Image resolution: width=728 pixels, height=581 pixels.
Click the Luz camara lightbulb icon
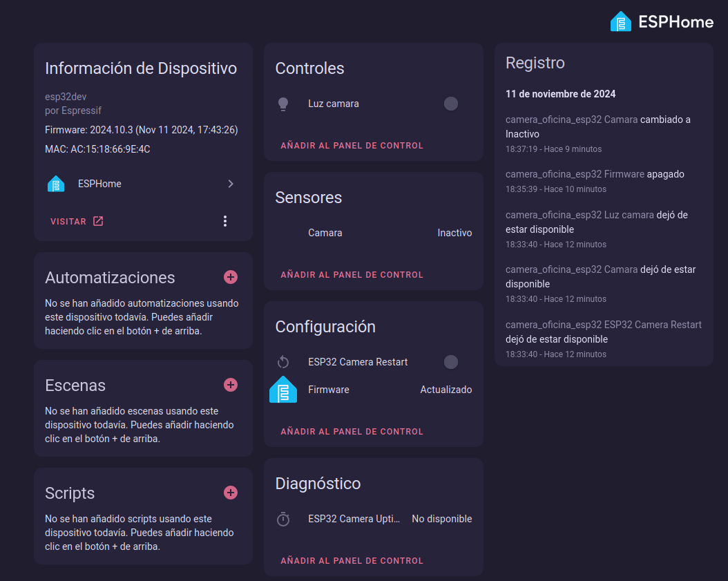click(x=282, y=104)
